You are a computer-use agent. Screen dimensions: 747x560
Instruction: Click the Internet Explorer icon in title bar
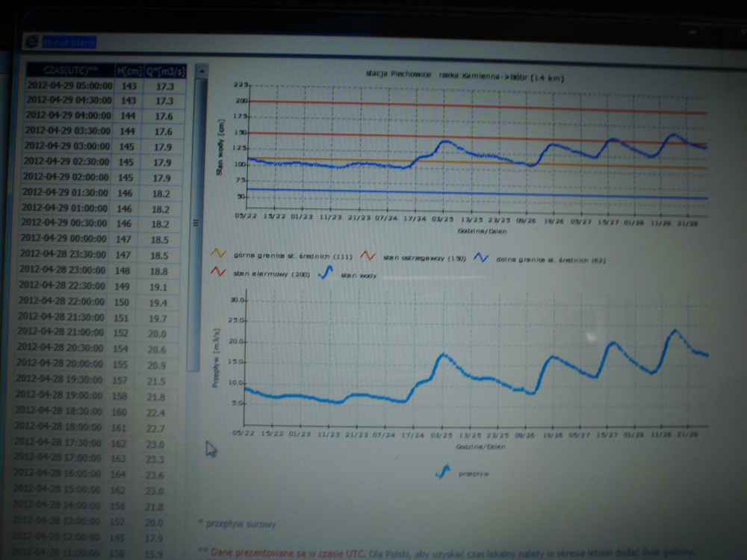(31, 43)
